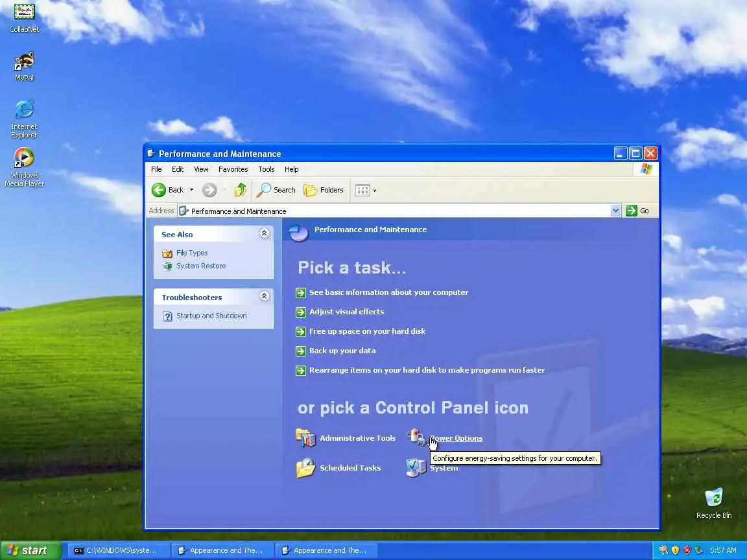Click the Windows flag logo in menu bar
The height and width of the screenshot is (560, 747).
(x=646, y=169)
